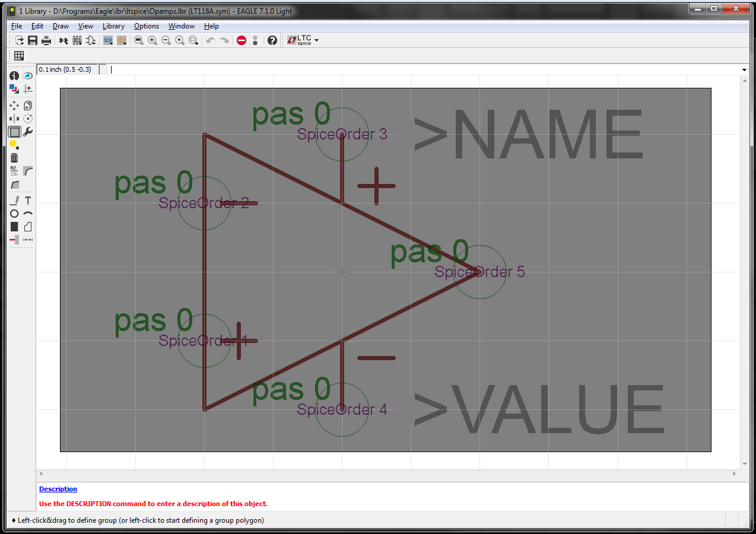Click the Redo arrow
This screenshot has height=534, width=756.
(x=224, y=40)
